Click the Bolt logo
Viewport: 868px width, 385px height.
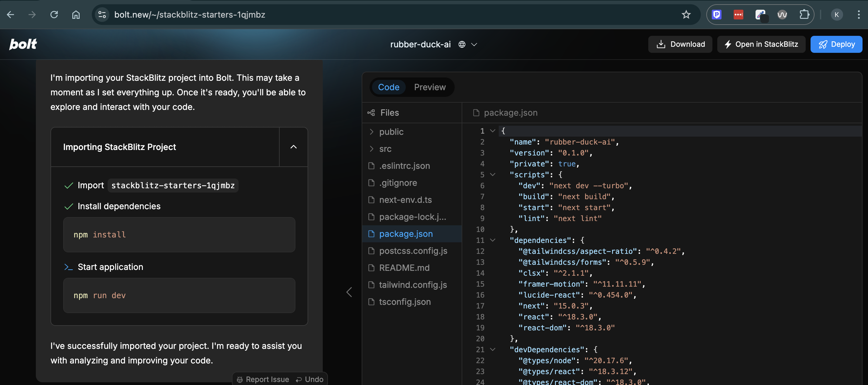pos(22,44)
